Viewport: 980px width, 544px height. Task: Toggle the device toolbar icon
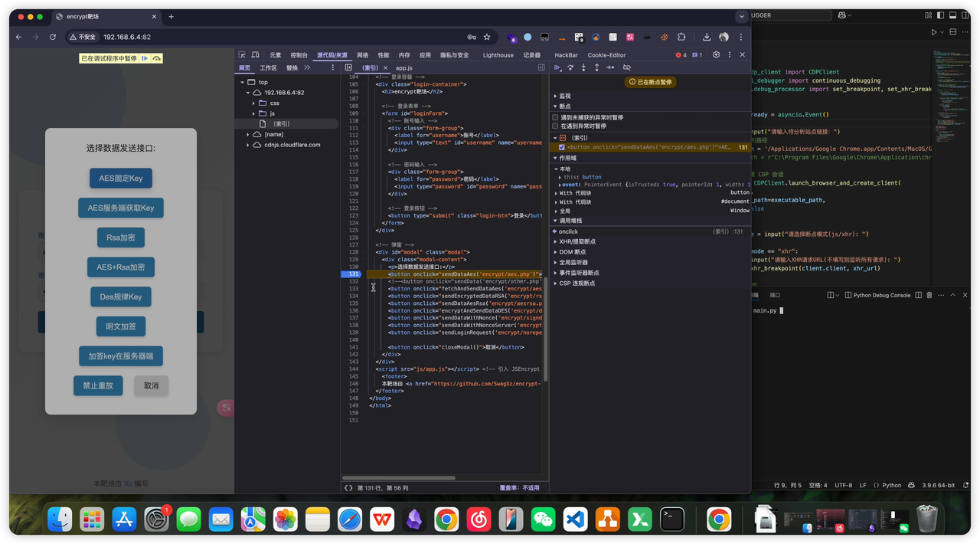(256, 55)
